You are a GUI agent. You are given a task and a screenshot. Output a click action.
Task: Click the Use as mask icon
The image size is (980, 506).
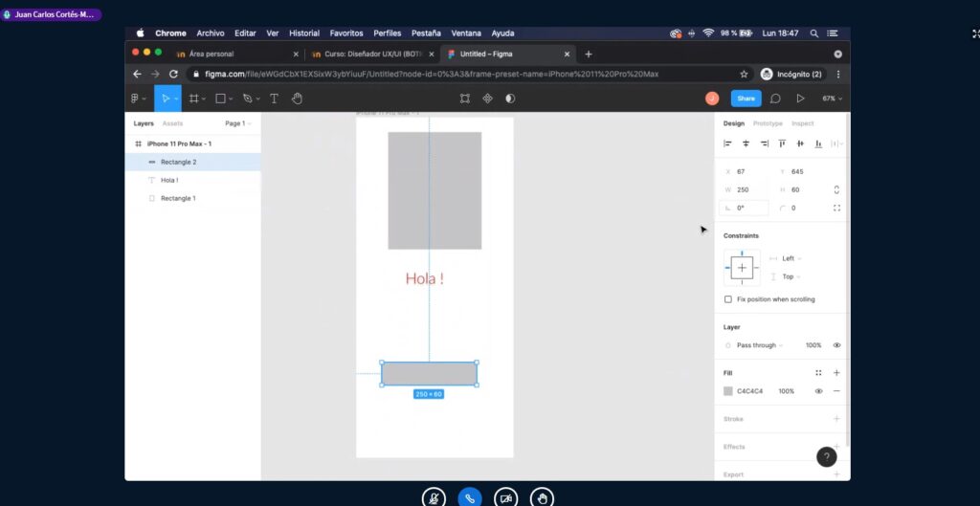(511, 99)
